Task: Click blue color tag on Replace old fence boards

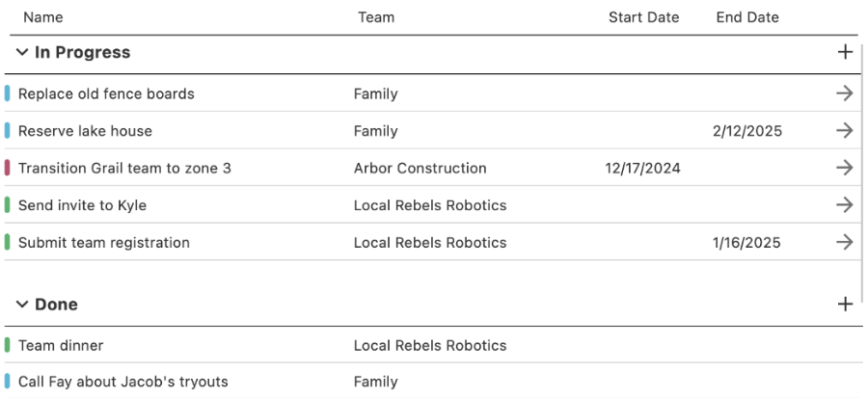Action: (x=8, y=93)
